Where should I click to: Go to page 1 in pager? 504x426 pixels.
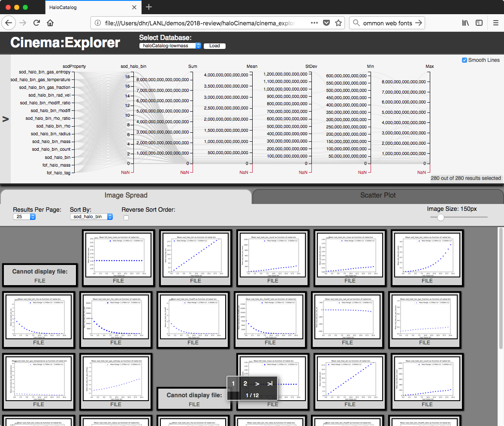pyautogui.click(x=233, y=383)
